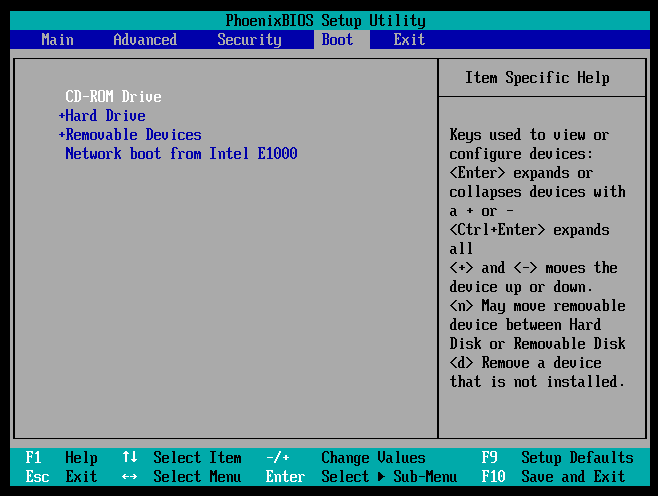Expand the plus sign before Removable Devices
Screen dimensions: 658x496
62,134
